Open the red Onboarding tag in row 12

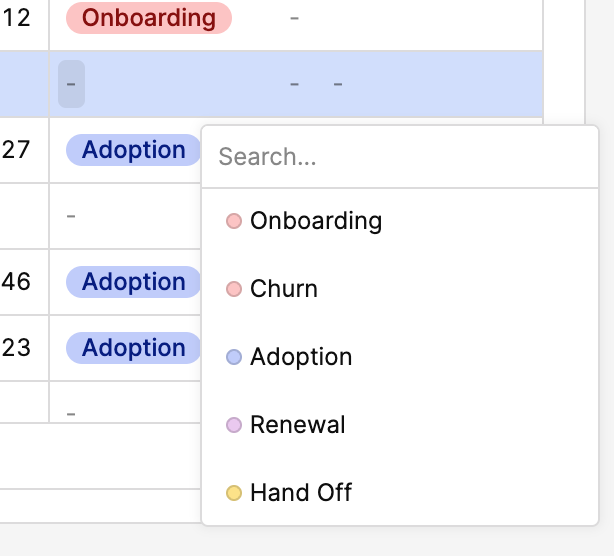point(149,18)
